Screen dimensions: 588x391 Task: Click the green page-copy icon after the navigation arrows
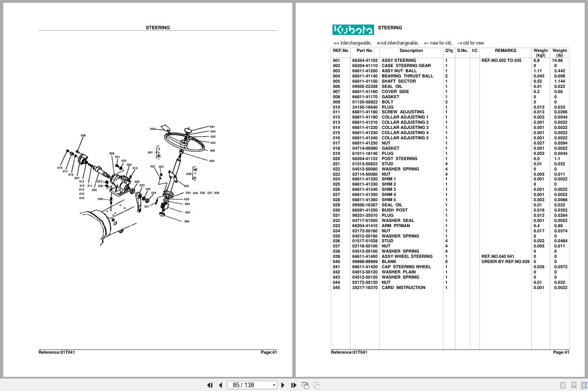(306, 385)
